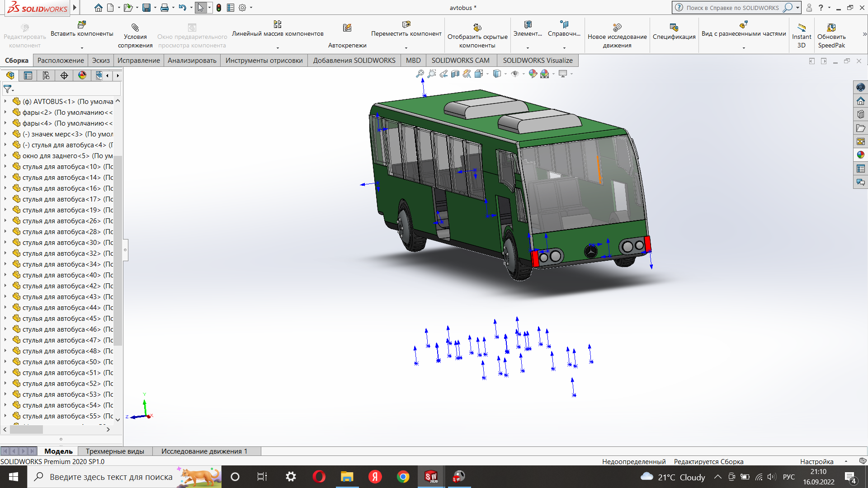Click inside the SOLIDWORKS help search field
Viewport: 868px width, 488px height.
point(732,8)
